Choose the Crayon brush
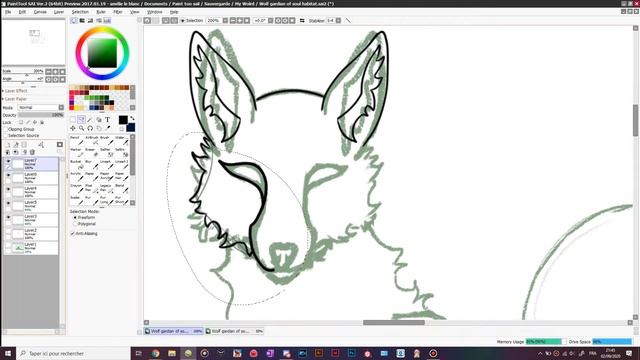 76,188
